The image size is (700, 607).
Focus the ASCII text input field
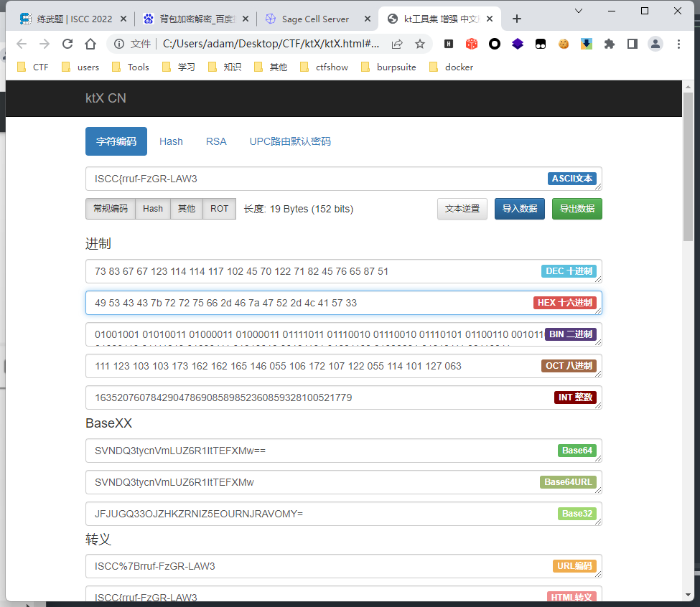(x=344, y=179)
